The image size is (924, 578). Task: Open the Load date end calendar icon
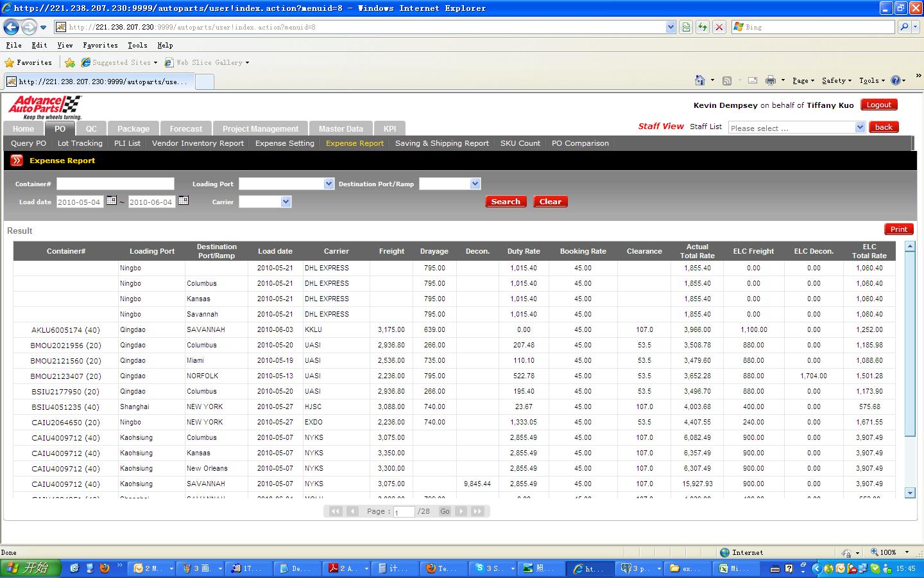coord(184,201)
